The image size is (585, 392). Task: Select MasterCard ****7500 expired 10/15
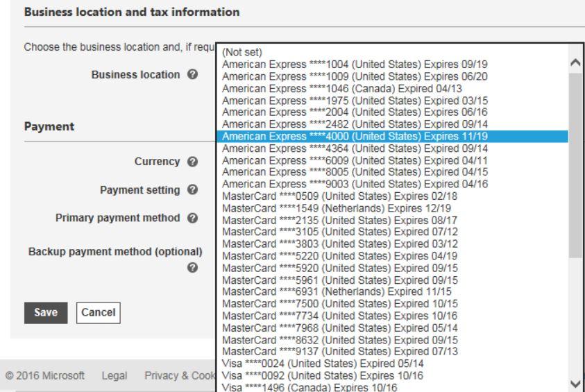(392, 304)
